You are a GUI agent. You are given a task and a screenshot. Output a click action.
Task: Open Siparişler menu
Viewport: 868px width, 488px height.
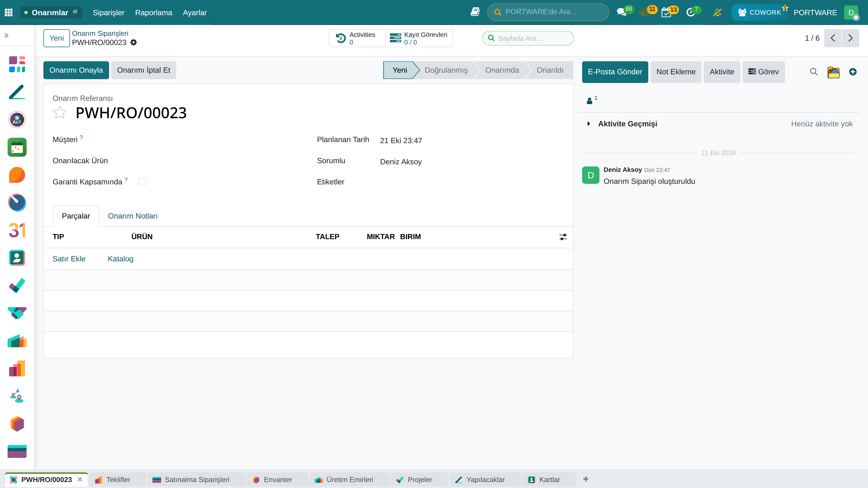[x=108, y=12]
